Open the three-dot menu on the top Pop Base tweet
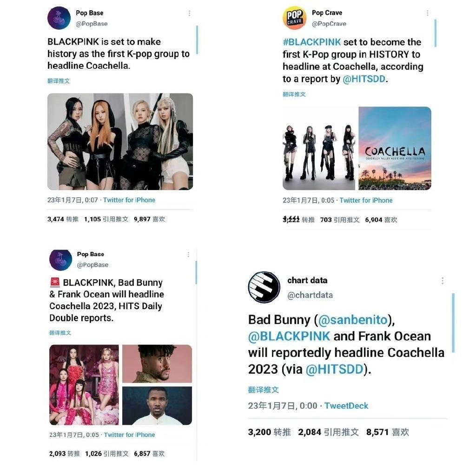 tap(189, 13)
